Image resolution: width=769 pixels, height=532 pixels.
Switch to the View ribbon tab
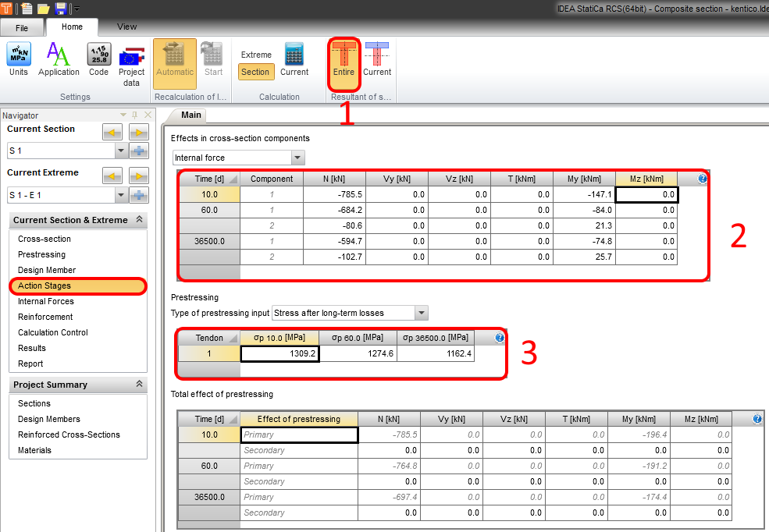[126, 27]
